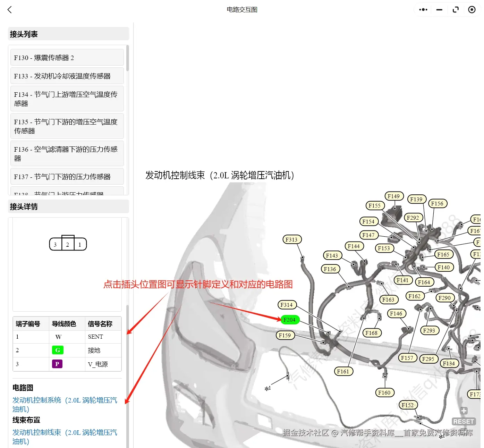Click the highlighted green F204 connector marker
484x448 pixels.
tap(290, 320)
